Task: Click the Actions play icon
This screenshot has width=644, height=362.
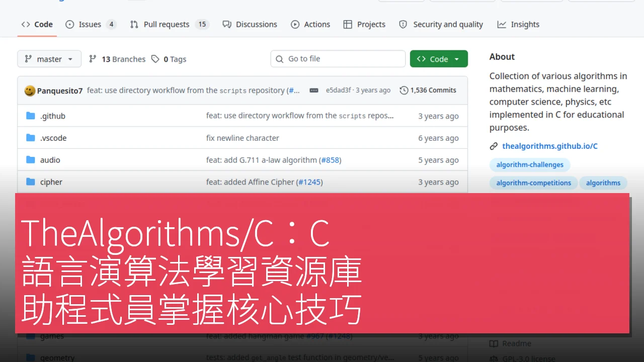Action: pos(295,24)
